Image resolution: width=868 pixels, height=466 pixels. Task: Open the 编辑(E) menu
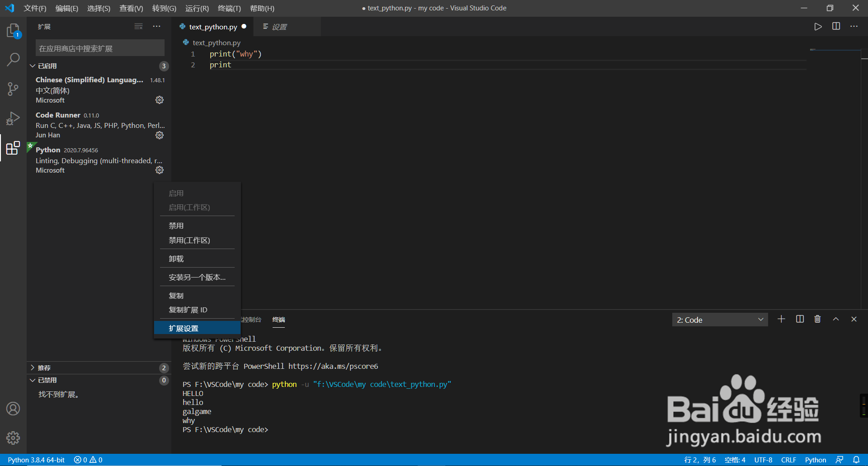pos(67,8)
